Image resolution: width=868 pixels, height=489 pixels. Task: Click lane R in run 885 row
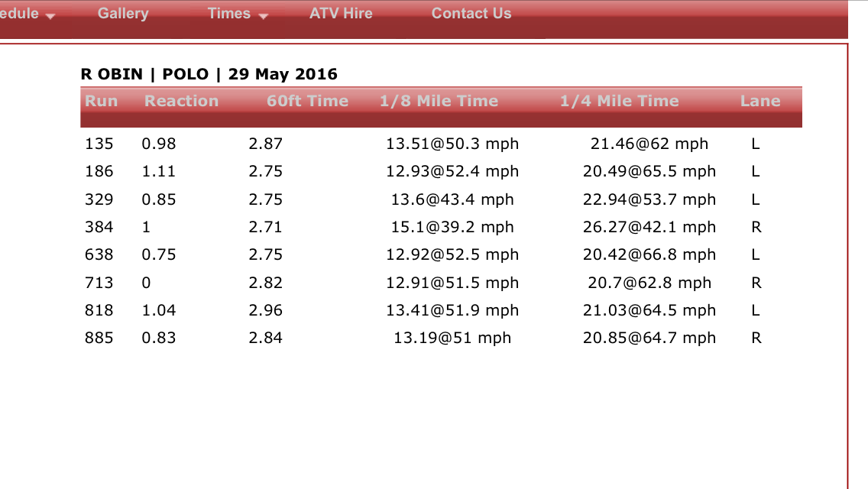(756, 338)
